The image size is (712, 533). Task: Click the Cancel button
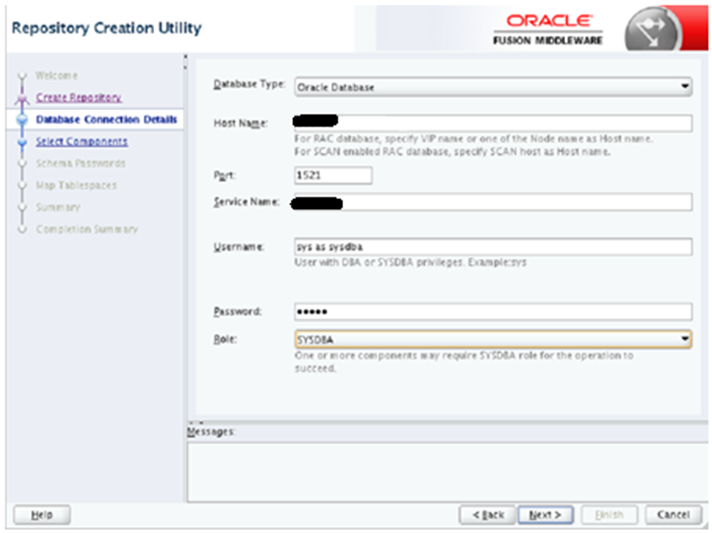(673, 515)
